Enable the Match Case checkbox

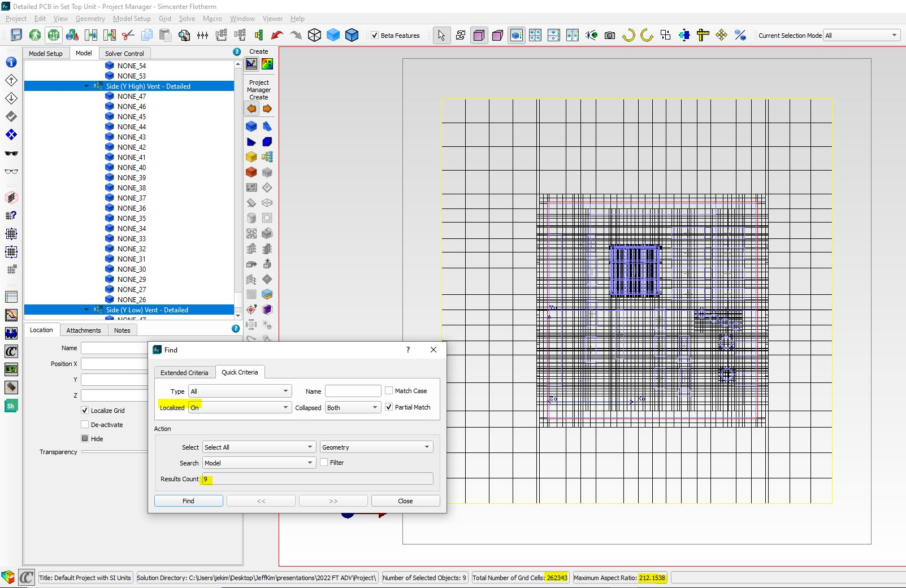[389, 391]
